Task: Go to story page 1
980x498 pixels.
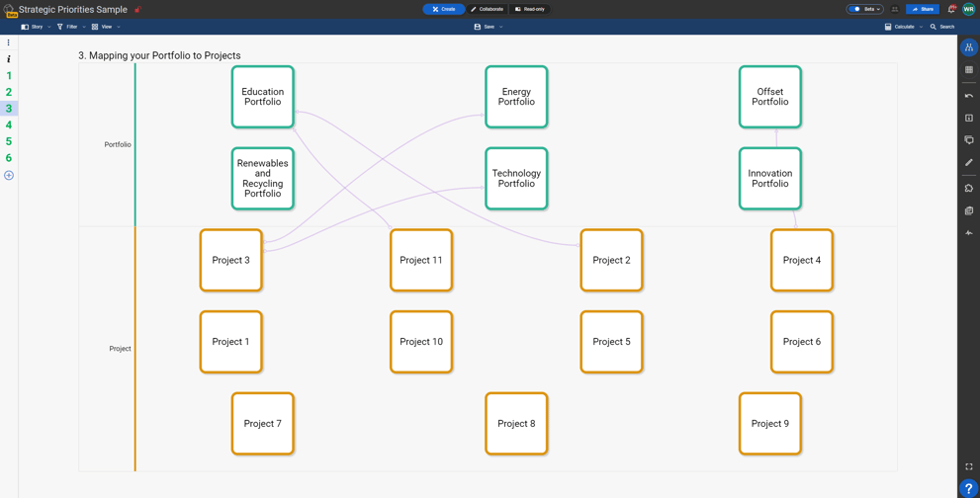Action: coord(9,75)
